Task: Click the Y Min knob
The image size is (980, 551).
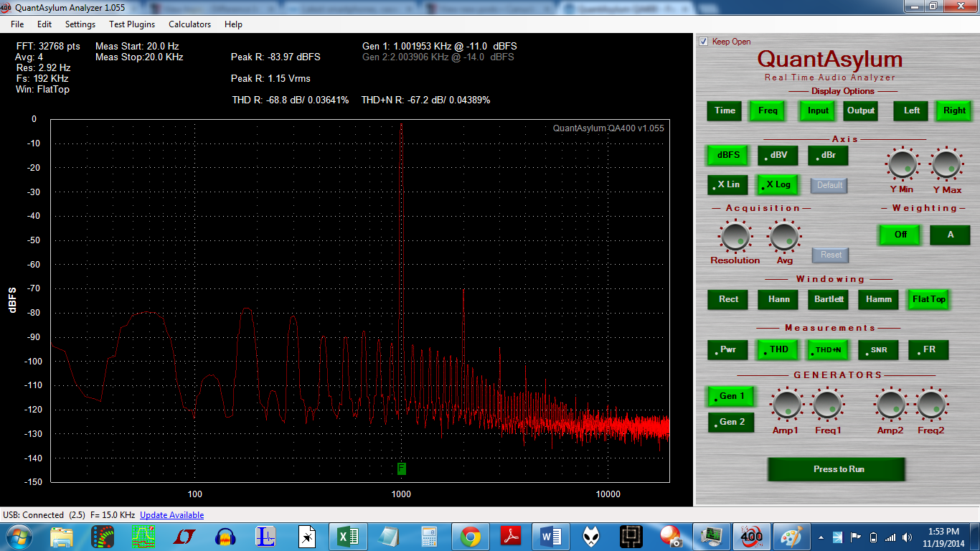Action: [x=902, y=164]
